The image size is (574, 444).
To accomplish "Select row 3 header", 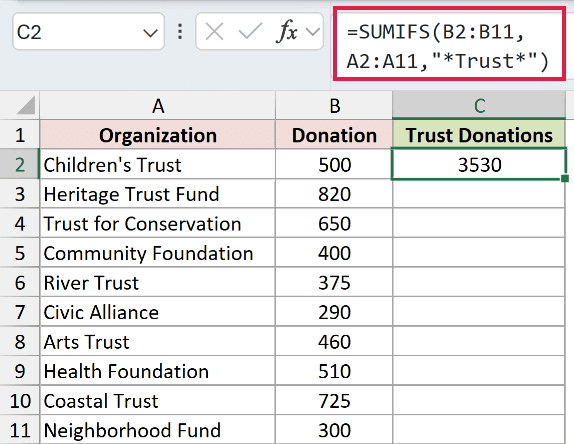I will tap(20, 194).
